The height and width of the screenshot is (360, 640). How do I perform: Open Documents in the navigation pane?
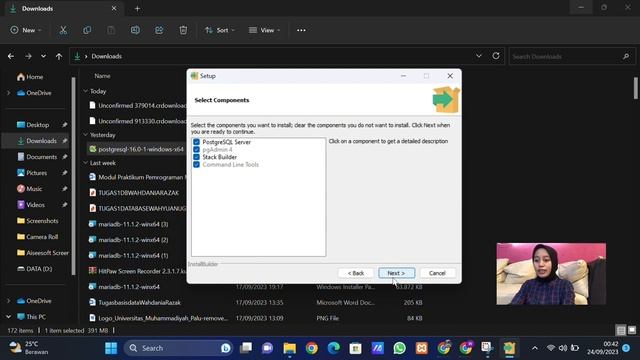[42, 157]
